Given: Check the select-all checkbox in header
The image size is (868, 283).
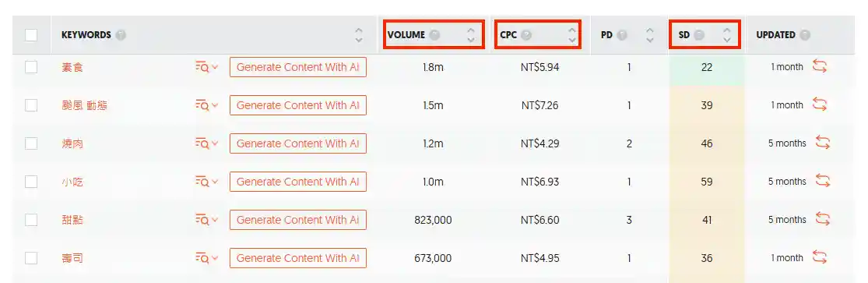Looking at the screenshot, I should click(31, 35).
